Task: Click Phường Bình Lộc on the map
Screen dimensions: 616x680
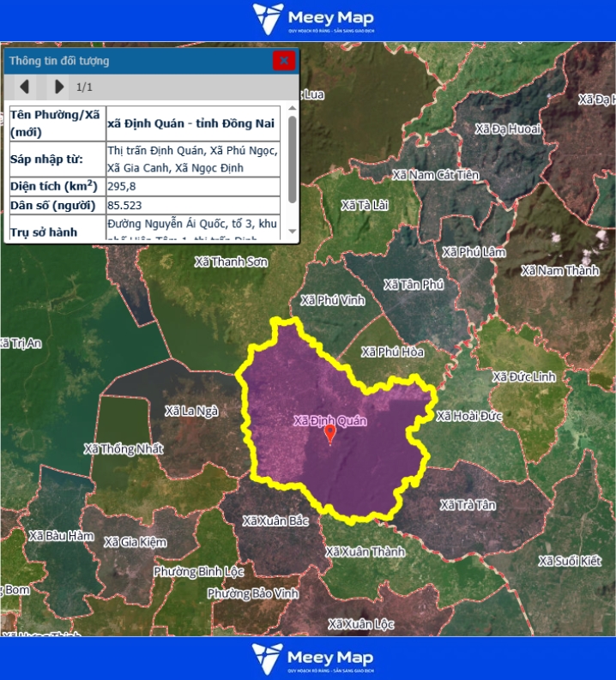Action: click(x=199, y=571)
